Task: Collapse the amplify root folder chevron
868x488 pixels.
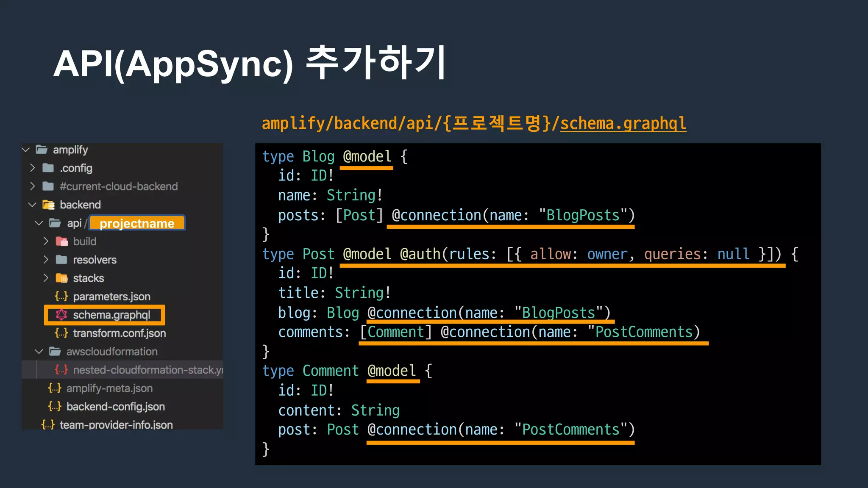Action: 26,150
